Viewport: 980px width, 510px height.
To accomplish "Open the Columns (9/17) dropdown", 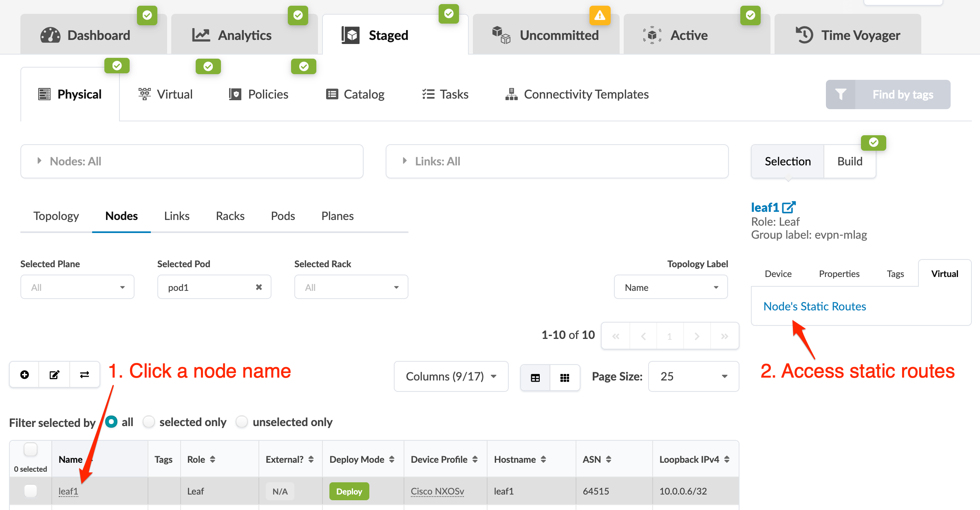I will coord(451,376).
